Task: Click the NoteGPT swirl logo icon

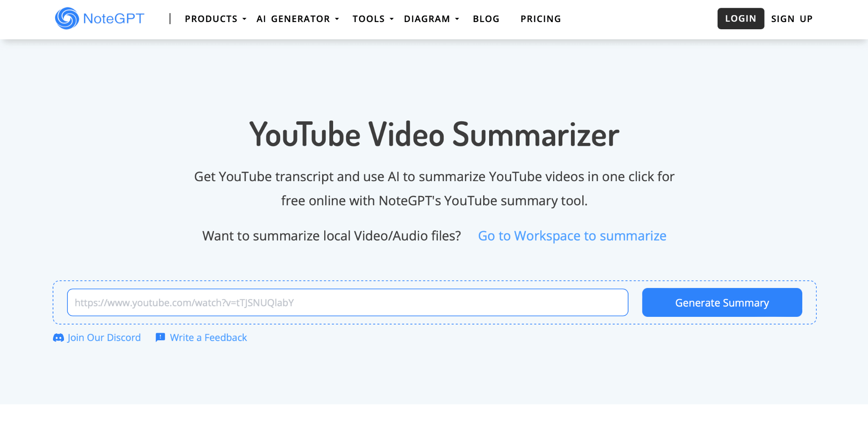Action: click(67, 18)
